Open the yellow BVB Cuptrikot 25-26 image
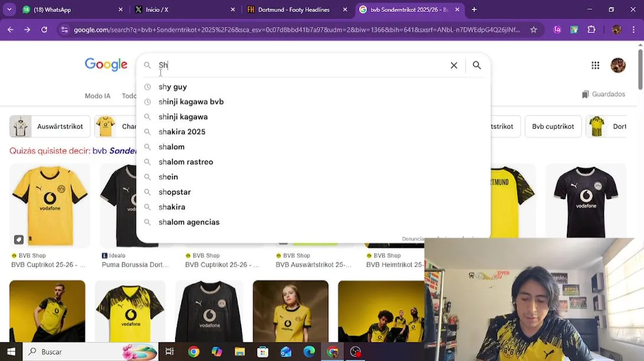The height and width of the screenshot is (361, 644). 50,206
